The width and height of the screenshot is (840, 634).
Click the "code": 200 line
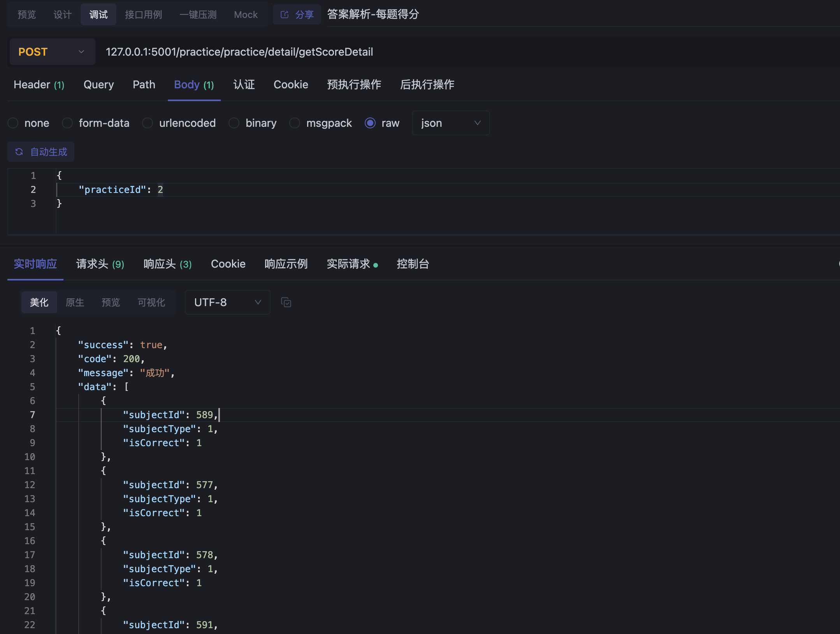pyautogui.click(x=111, y=359)
